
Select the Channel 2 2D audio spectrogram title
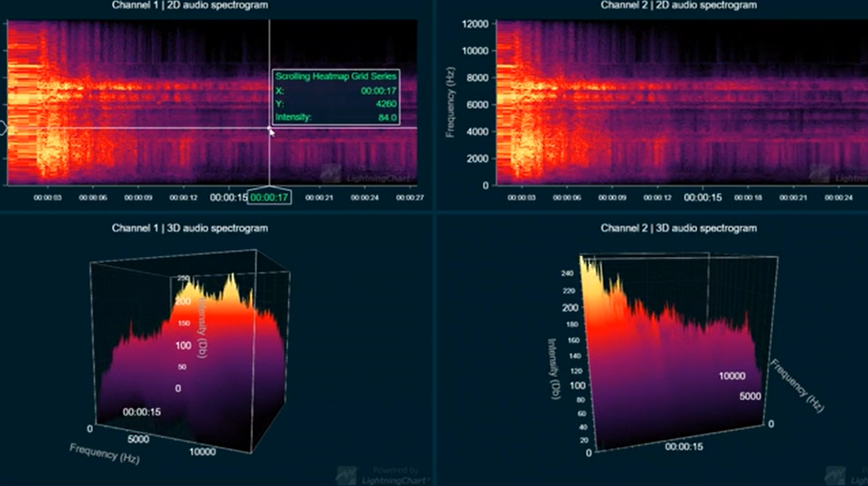(678, 5)
